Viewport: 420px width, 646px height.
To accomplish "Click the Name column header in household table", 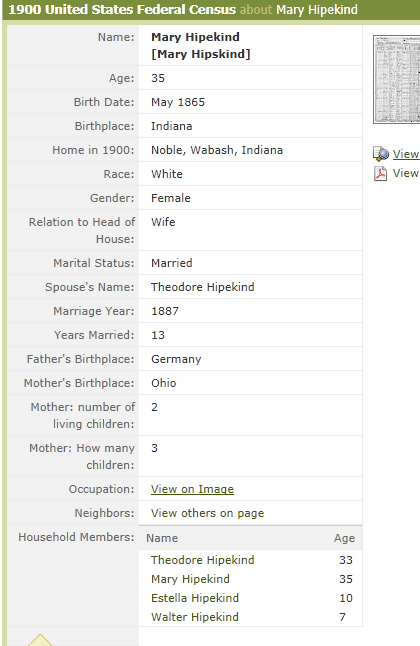I will pos(162,538).
